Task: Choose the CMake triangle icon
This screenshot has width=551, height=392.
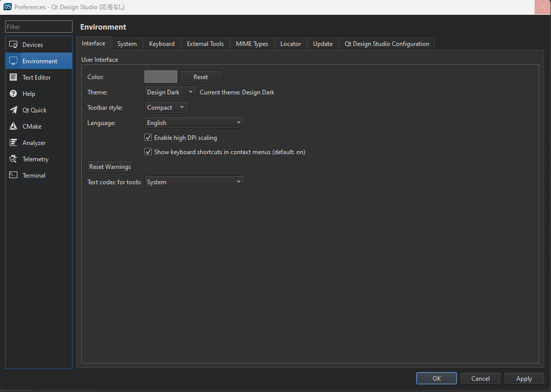Action: click(13, 126)
